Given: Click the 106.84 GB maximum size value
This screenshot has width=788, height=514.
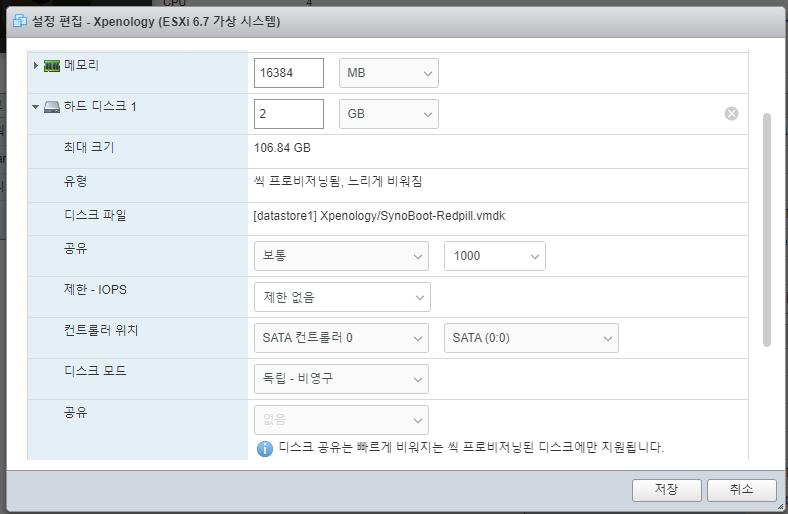Looking at the screenshot, I should (282, 148).
